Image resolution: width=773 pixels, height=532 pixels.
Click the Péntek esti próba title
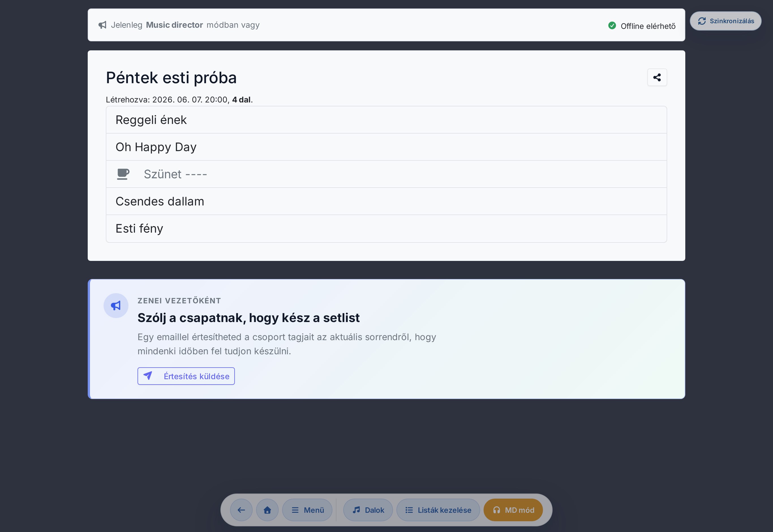[x=171, y=78]
